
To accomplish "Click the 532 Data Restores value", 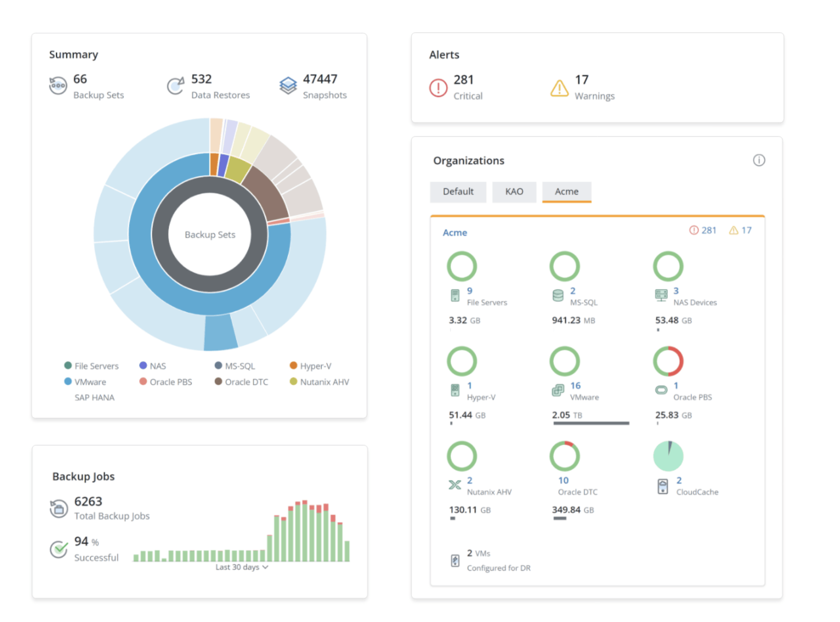I will 202,79.
